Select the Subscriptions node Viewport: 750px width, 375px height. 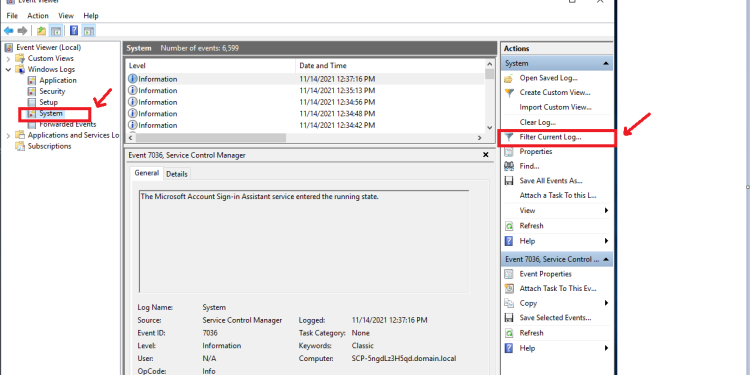(x=49, y=146)
